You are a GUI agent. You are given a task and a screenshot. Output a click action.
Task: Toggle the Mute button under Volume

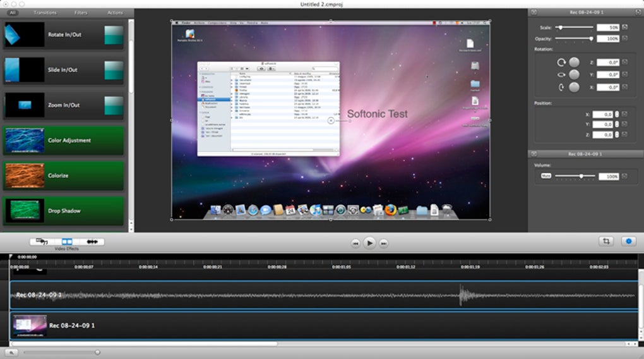546,176
